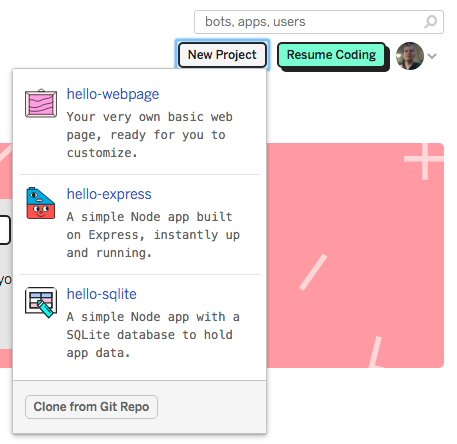Viewport: 457px width, 444px height.
Task: Click the New Project button
Action: (222, 55)
